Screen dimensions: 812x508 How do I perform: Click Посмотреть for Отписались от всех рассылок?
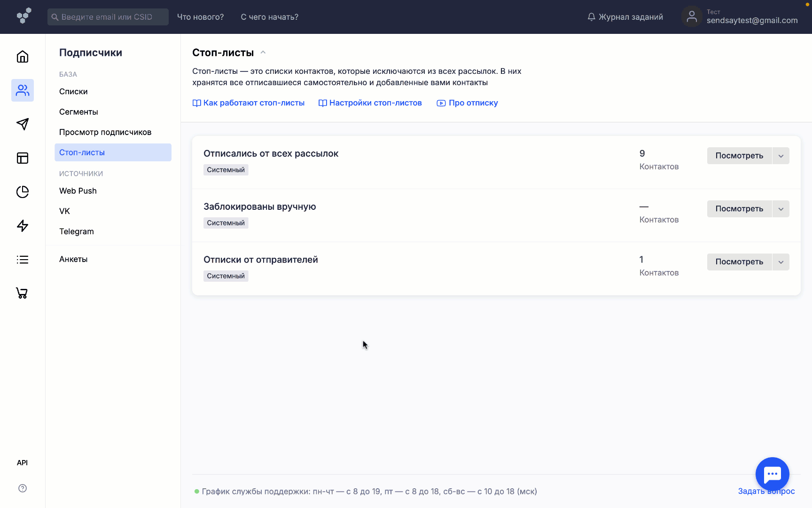point(739,156)
